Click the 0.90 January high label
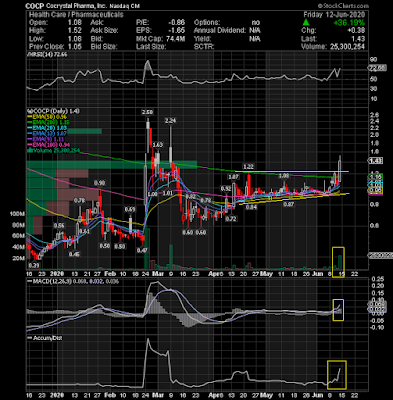This screenshot has width=393, height=400. click(x=99, y=183)
